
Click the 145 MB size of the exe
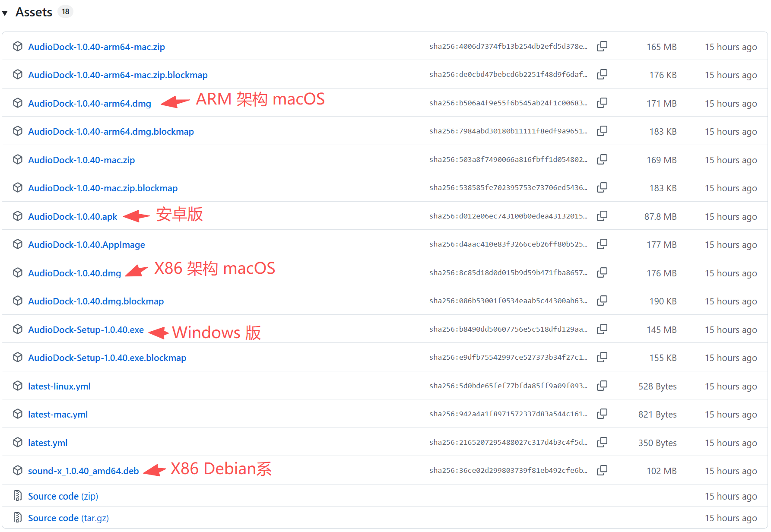661,330
